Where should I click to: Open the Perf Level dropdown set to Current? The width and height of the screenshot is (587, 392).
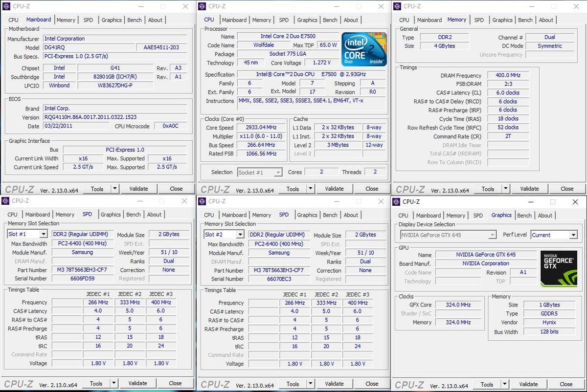[554, 235]
